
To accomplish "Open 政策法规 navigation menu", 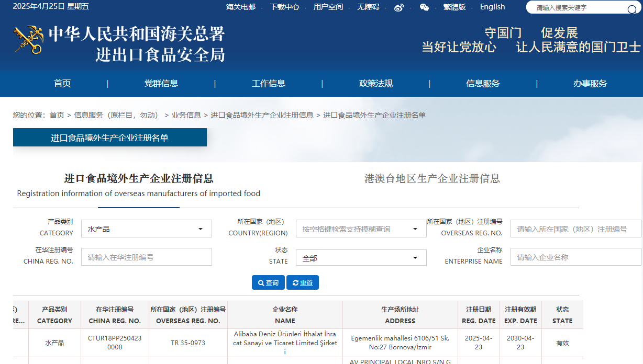I will pos(375,84).
